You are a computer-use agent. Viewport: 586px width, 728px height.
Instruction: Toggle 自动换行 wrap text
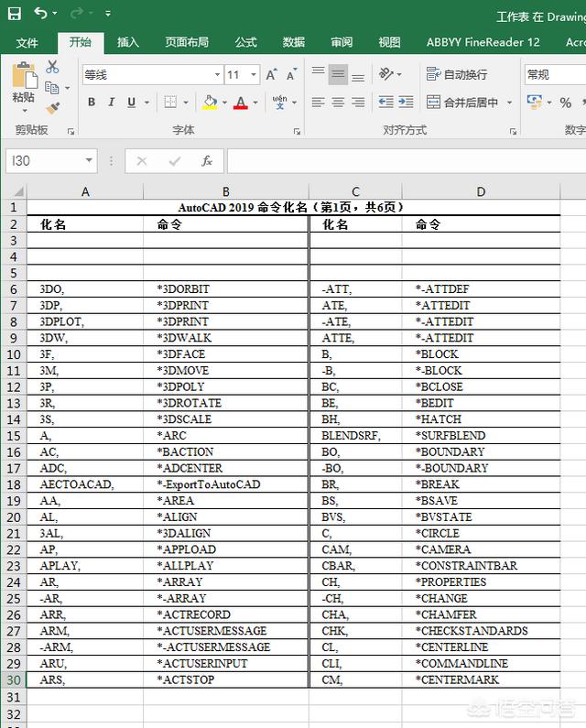point(457,74)
